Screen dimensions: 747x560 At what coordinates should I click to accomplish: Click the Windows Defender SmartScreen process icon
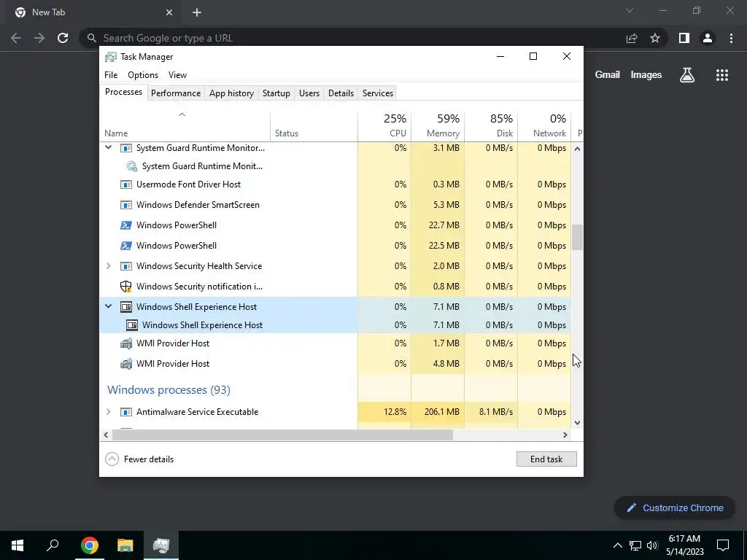(x=125, y=205)
